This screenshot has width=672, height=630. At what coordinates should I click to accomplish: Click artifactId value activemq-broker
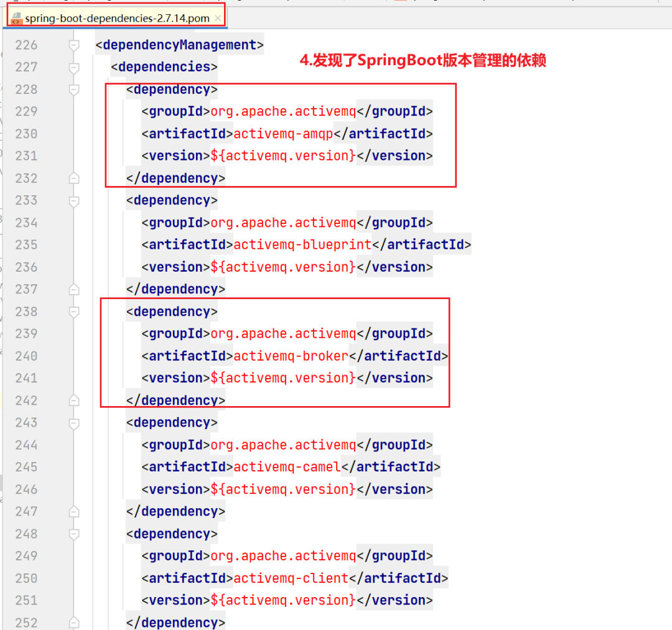tap(291, 356)
